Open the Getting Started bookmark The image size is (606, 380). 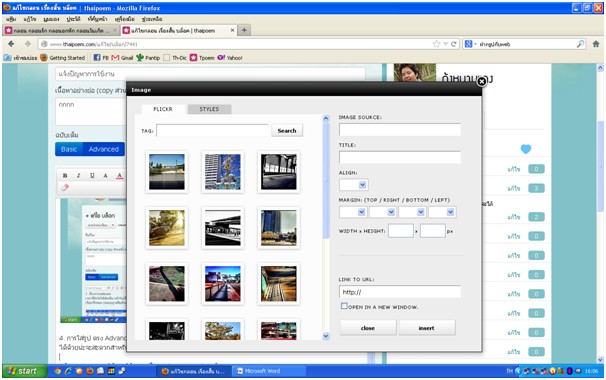pyautogui.click(x=63, y=58)
